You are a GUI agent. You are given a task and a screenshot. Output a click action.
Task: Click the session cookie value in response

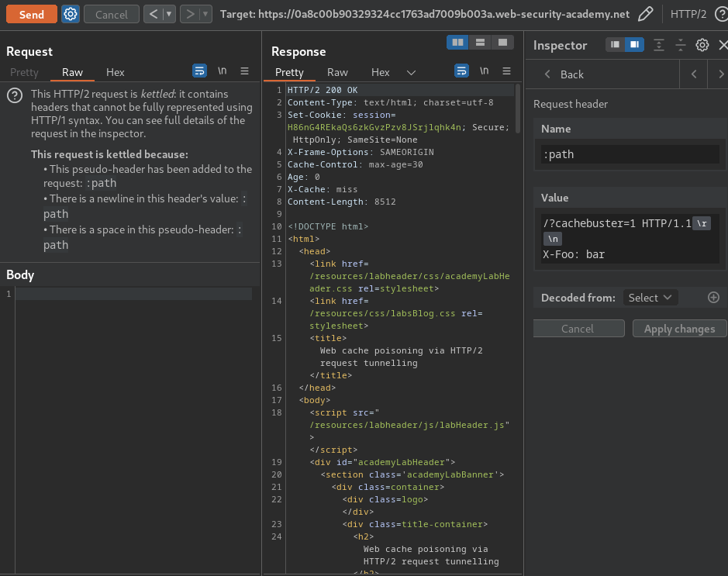coord(374,127)
